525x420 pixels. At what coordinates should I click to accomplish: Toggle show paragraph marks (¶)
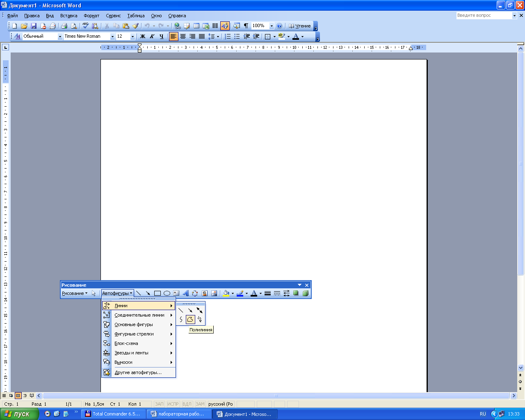tap(246, 26)
